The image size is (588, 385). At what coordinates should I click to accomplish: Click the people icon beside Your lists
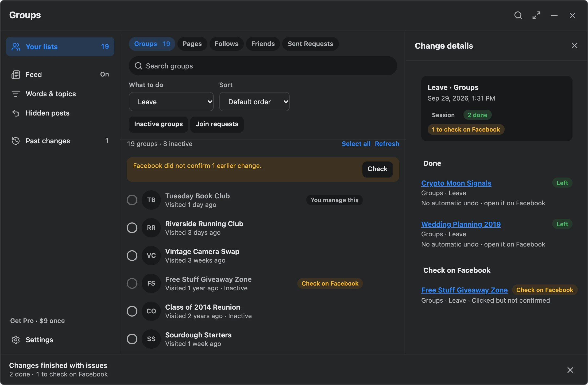16,47
